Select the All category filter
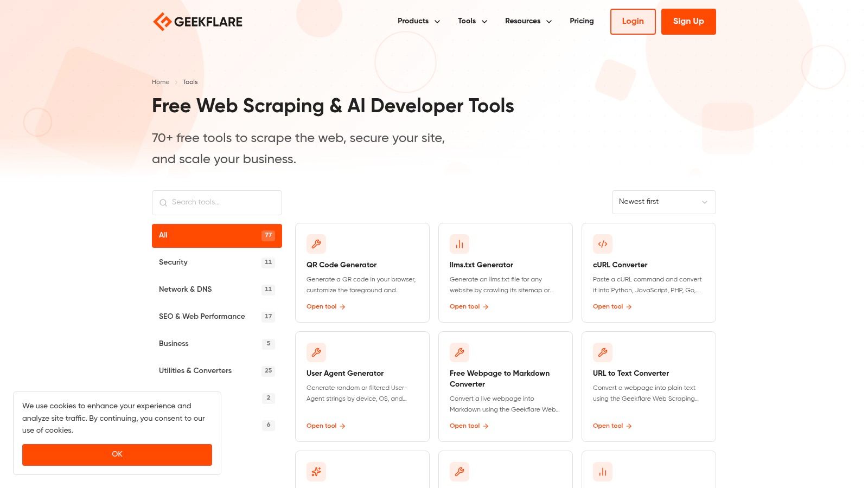This screenshot has width=868, height=488. click(x=217, y=236)
